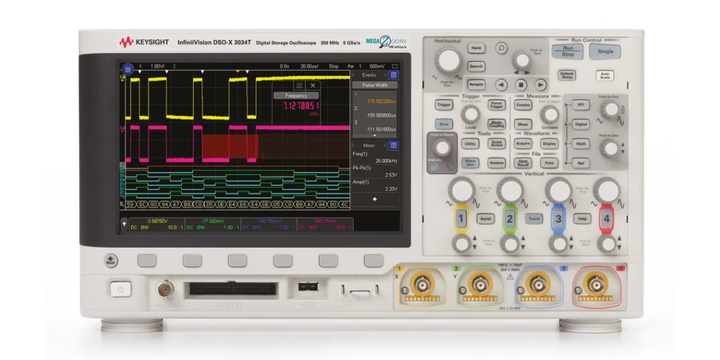This screenshot has height=360, width=720.
Task: Toggle channel 4 red button
Action: point(606,219)
